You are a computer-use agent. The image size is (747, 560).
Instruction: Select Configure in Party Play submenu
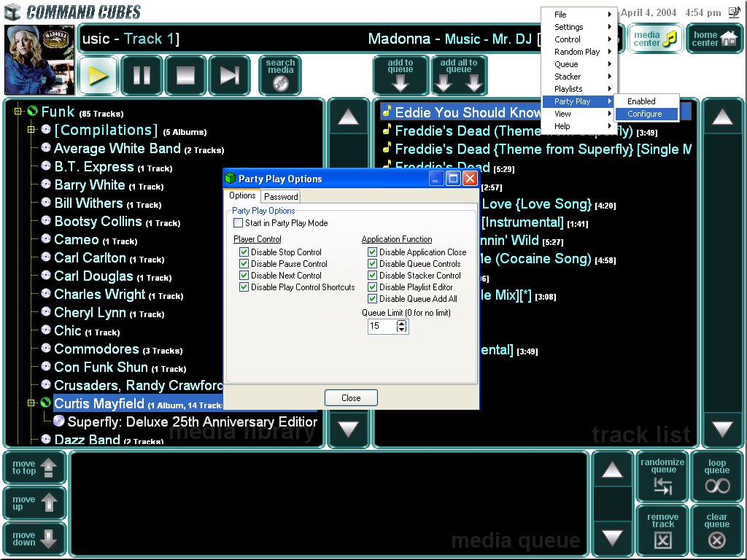point(645,114)
